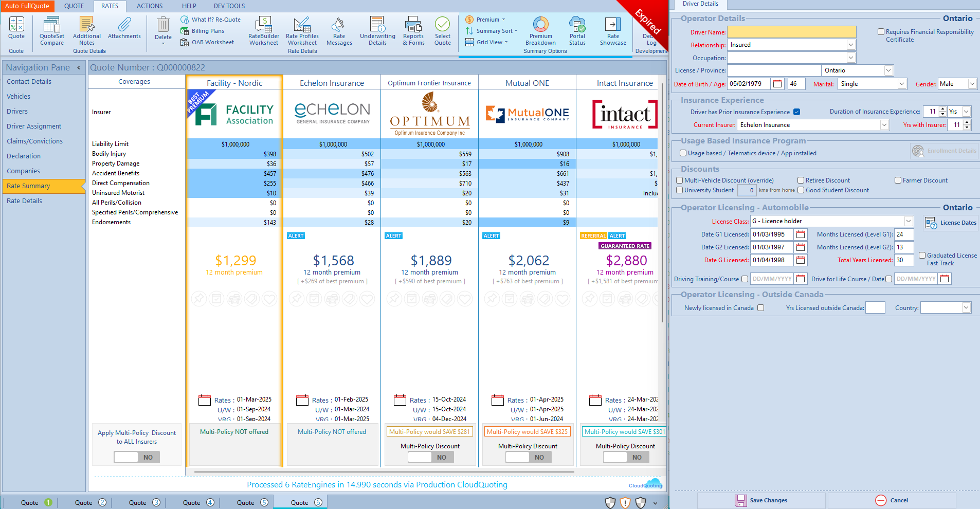The image size is (980, 509).
Task: Enable Multi-Vehicle Discount override
Action: click(679, 180)
